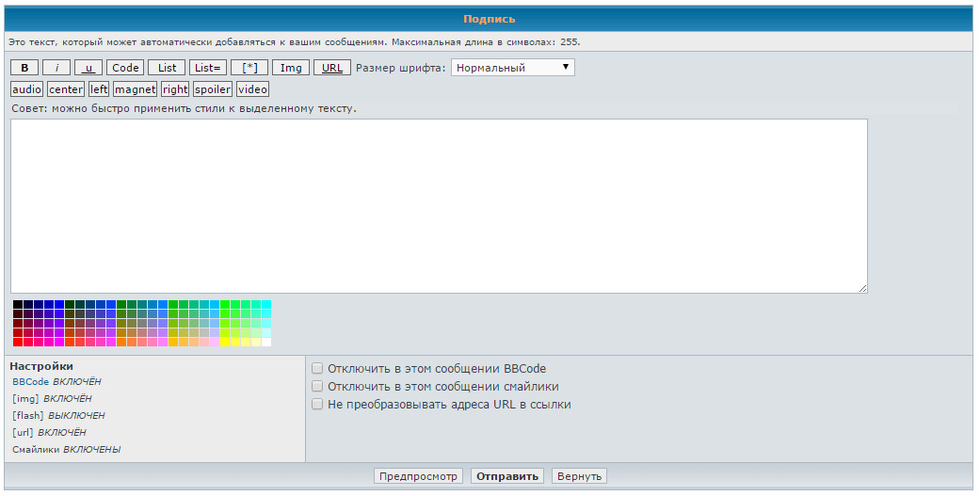Click the Отправить submit button
The image size is (980, 496).
click(507, 476)
